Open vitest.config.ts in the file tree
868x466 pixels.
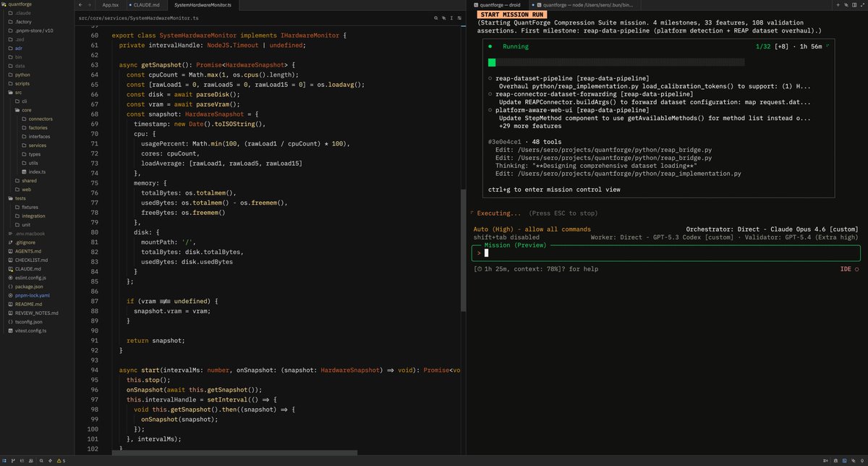(30, 330)
